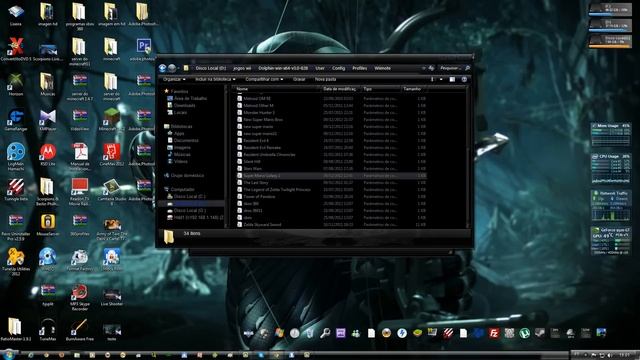
Task: Open the Incluir na biblioteca dropdown
Action: coord(215,79)
